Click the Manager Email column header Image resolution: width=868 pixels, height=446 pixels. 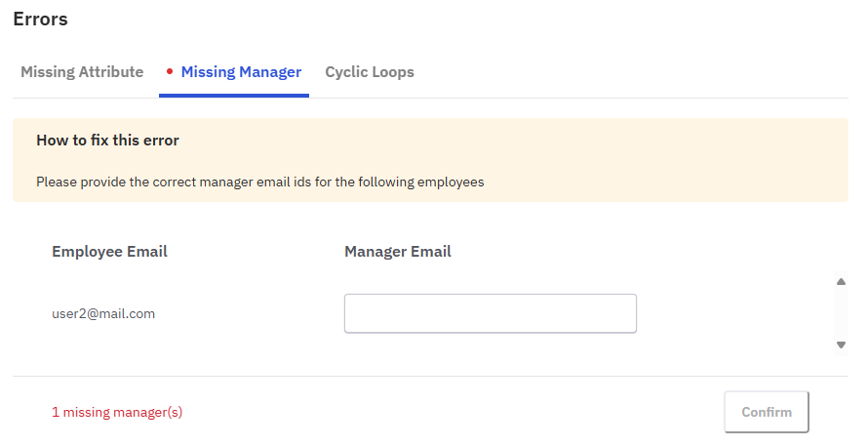[x=398, y=252]
